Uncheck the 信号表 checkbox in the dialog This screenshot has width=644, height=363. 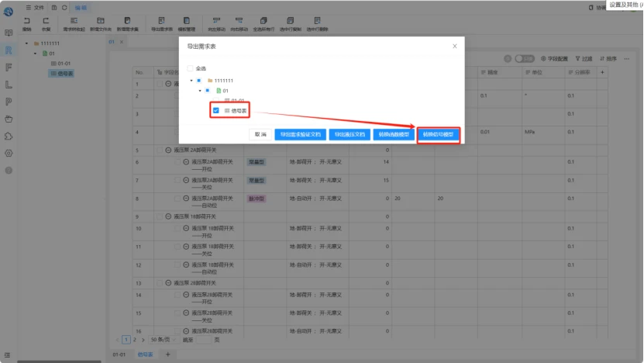(216, 111)
